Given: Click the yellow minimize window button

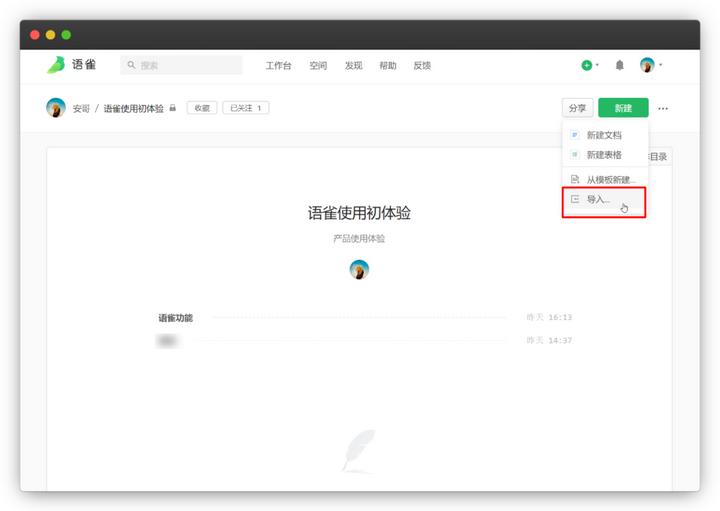Looking at the screenshot, I should (x=51, y=35).
